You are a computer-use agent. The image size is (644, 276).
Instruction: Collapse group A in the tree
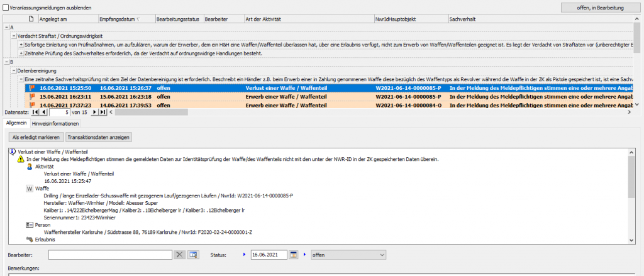click(6, 28)
